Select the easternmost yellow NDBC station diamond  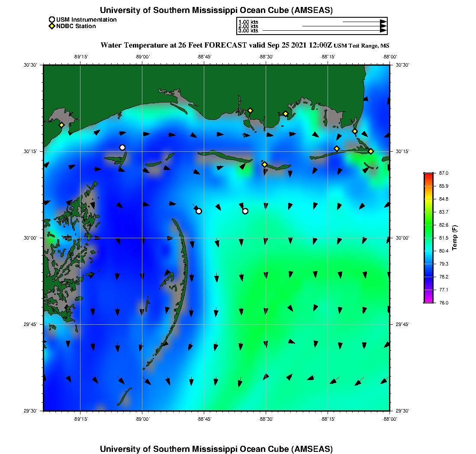371,151
